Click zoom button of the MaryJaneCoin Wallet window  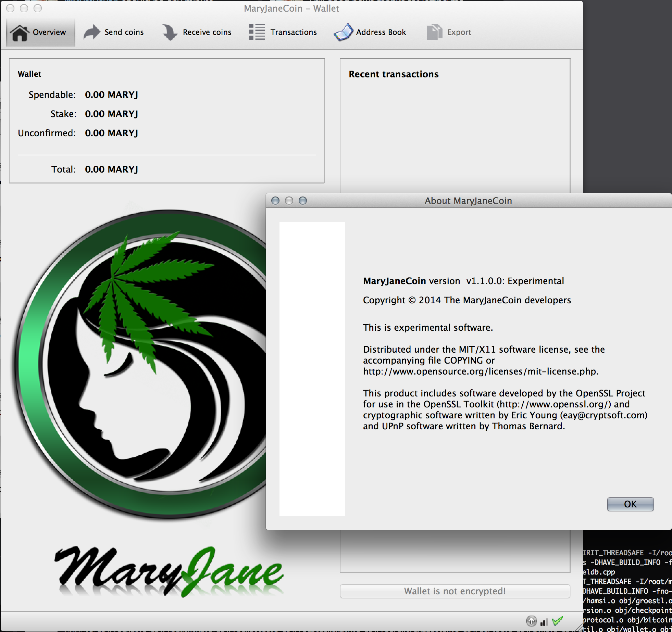pyautogui.click(x=38, y=8)
